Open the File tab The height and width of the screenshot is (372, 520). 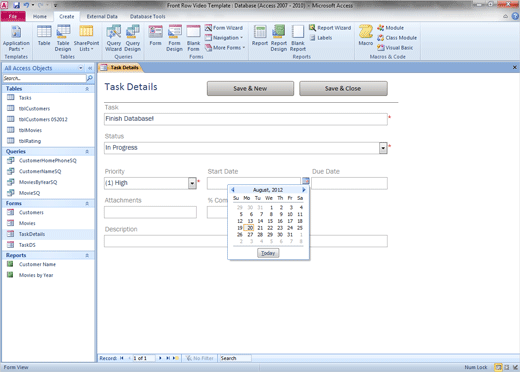tap(13, 16)
